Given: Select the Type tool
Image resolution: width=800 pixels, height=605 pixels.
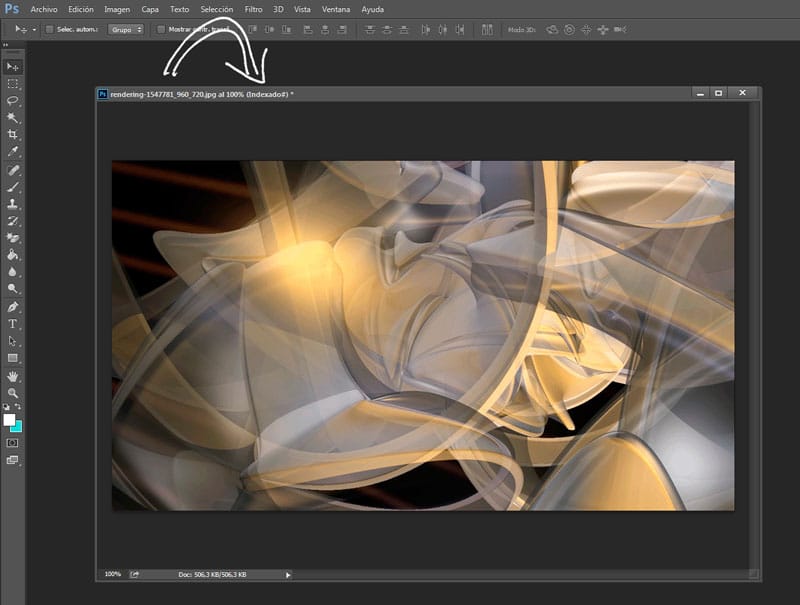Looking at the screenshot, I should click(x=13, y=324).
